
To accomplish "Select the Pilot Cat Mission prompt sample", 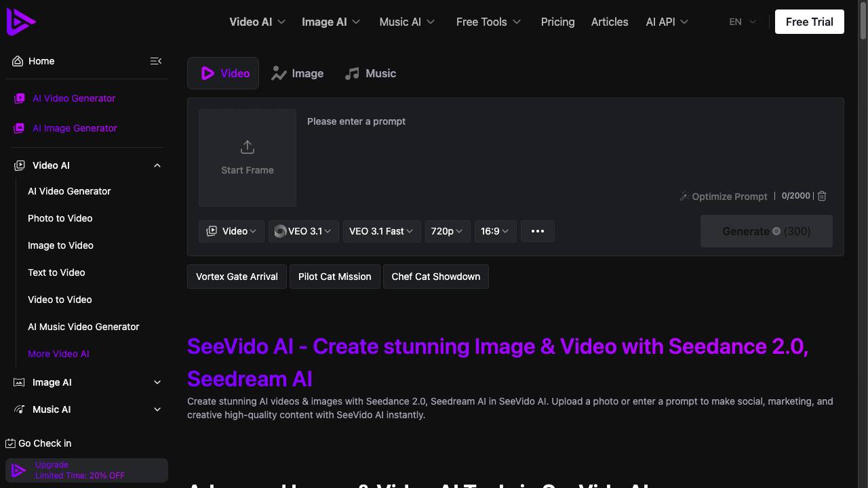I will [335, 277].
